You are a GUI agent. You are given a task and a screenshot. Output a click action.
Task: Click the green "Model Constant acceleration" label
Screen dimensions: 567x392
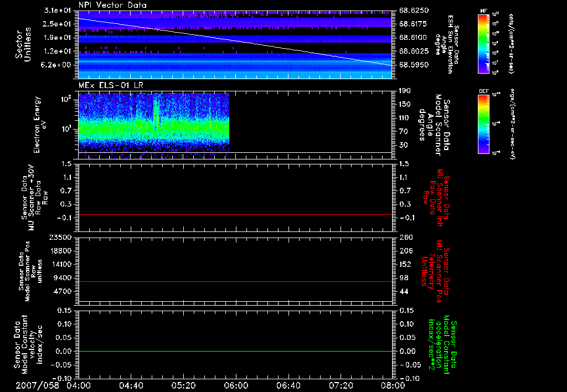click(442, 345)
